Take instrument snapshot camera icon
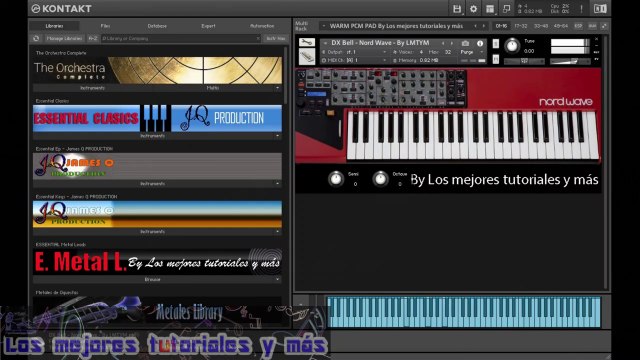 pyautogui.click(x=465, y=43)
